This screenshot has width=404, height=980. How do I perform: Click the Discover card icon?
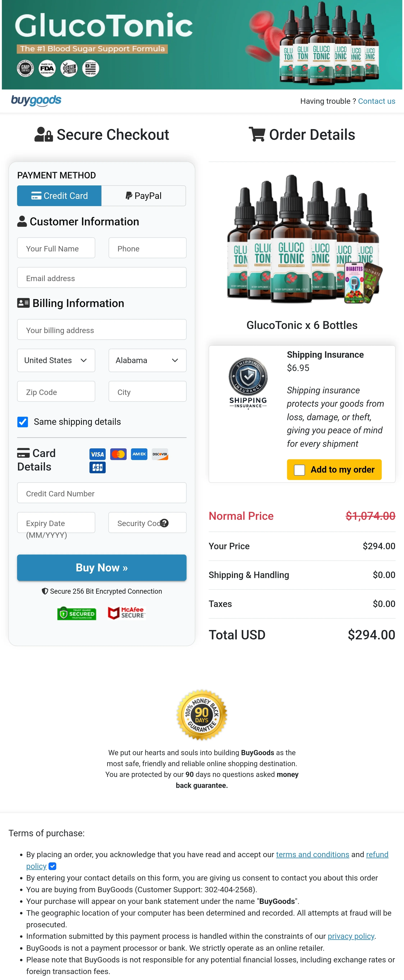point(160,454)
